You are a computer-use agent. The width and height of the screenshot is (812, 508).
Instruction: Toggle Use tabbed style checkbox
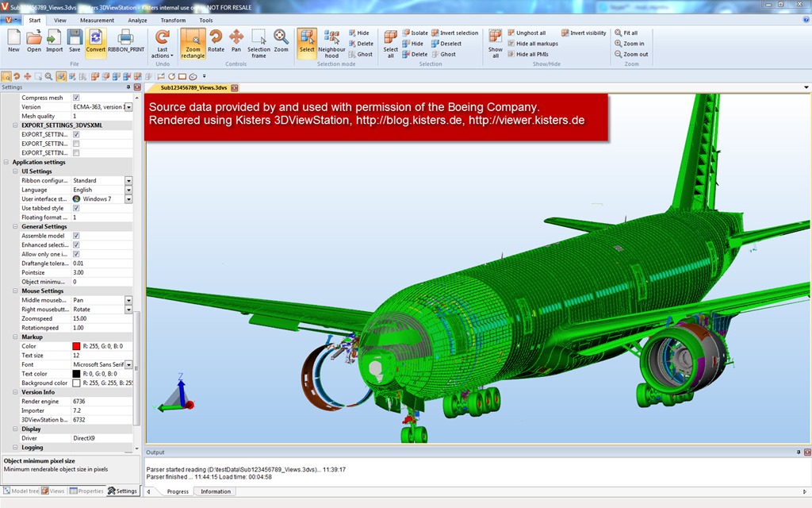(76, 208)
